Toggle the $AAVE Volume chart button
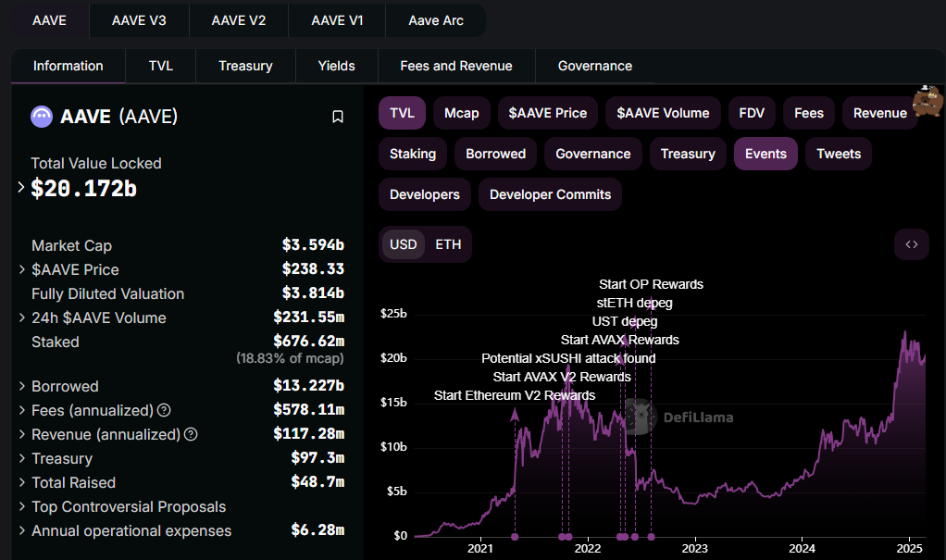Screen dimensions: 946x560 coord(661,113)
